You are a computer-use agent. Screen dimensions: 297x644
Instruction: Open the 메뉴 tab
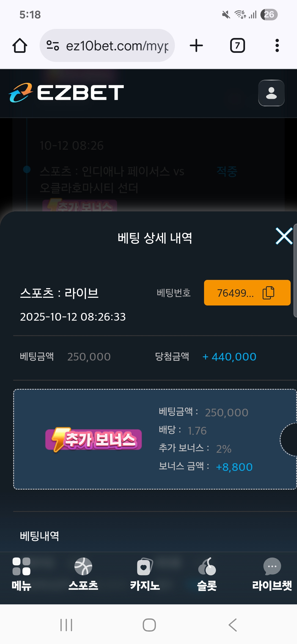(x=21, y=574)
